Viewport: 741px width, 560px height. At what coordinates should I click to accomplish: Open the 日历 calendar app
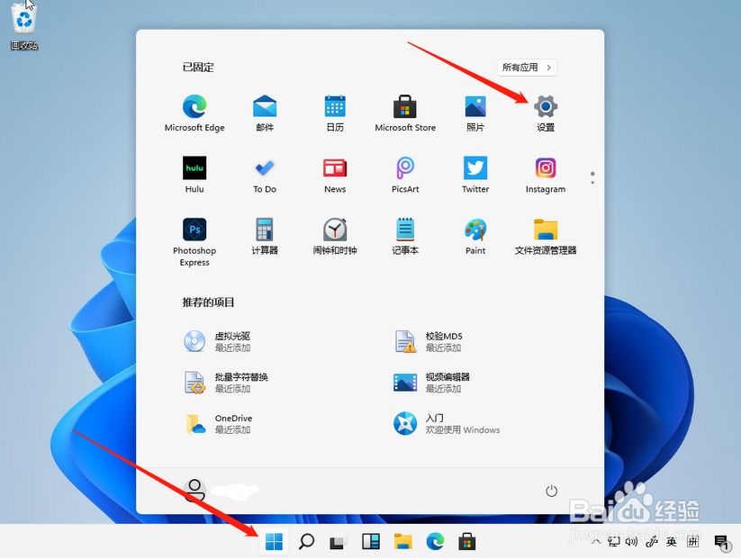pyautogui.click(x=335, y=113)
